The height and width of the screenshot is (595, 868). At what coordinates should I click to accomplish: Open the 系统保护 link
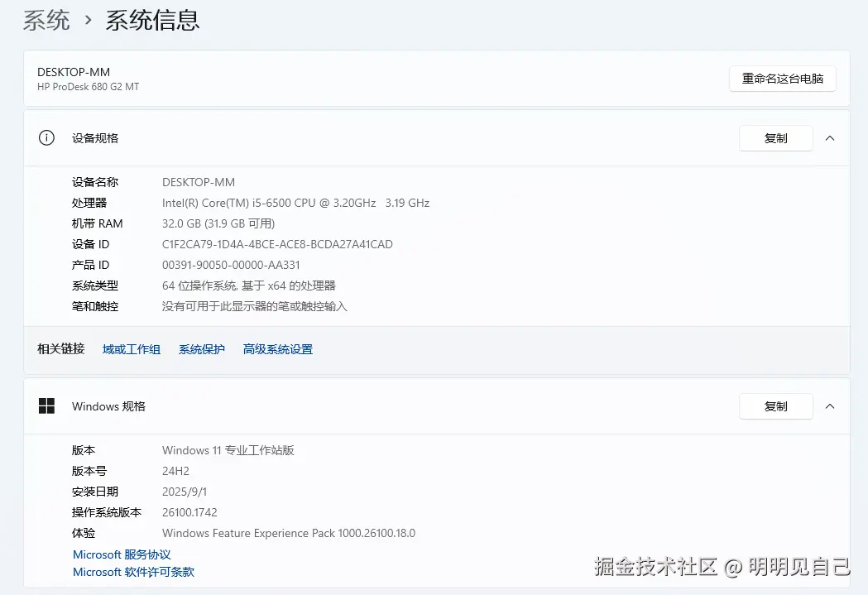point(202,349)
